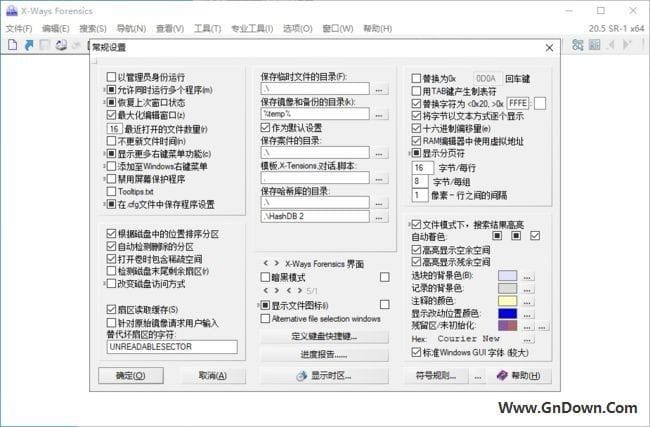Click the New file toolbar icon
This screenshot has height=427, width=650.
click(x=12, y=45)
